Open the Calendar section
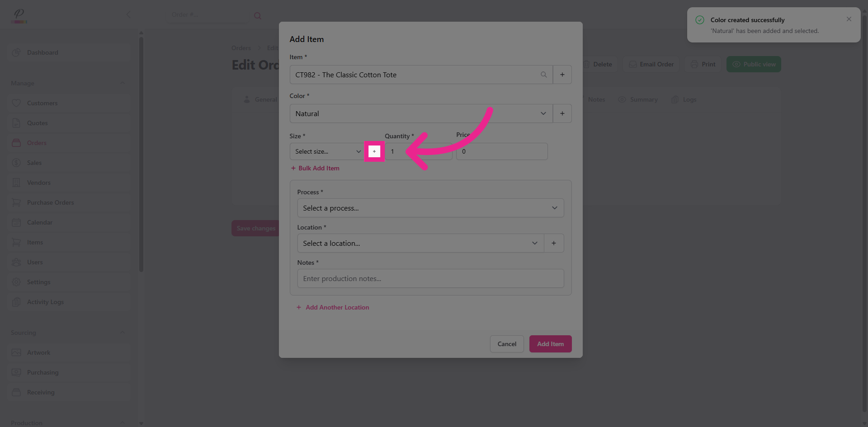Screen dimensions: 868x427 (x=40, y=222)
